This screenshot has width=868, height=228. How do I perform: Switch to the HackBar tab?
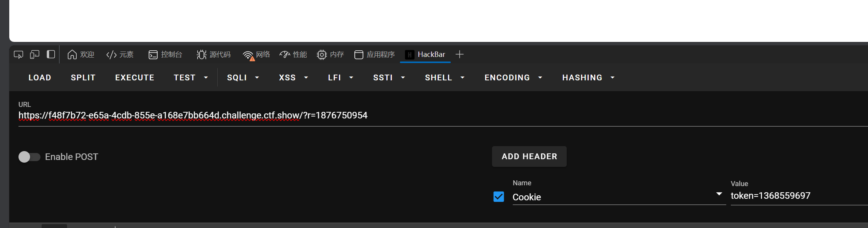(425, 55)
